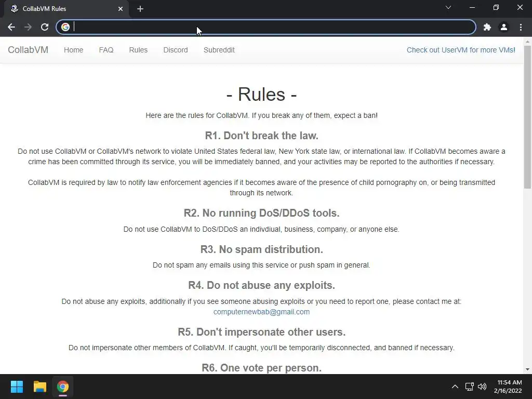Restore down the Chrome window
This screenshot has width=532, height=399.
(496, 7)
